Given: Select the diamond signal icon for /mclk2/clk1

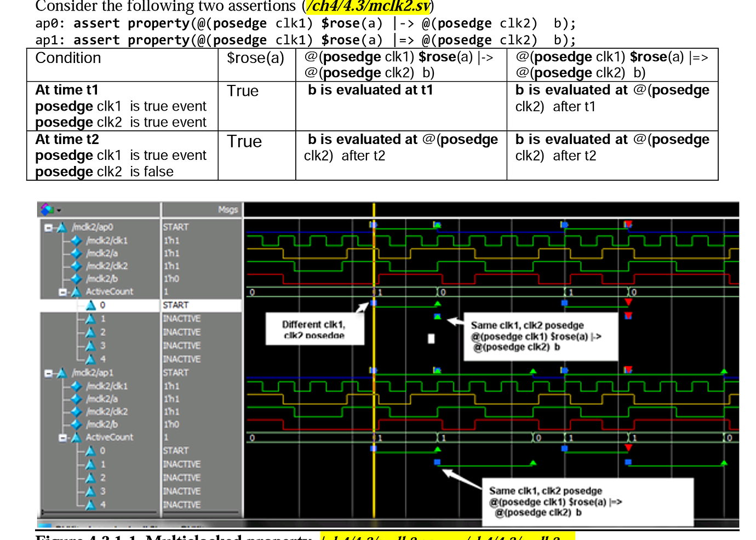Looking at the screenshot, I should pyautogui.click(x=75, y=240).
